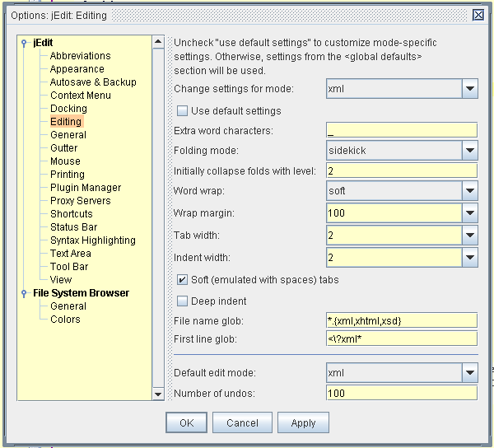Click the File name glob field
The width and height of the screenshot is (494, 448).
click(402, 320)
